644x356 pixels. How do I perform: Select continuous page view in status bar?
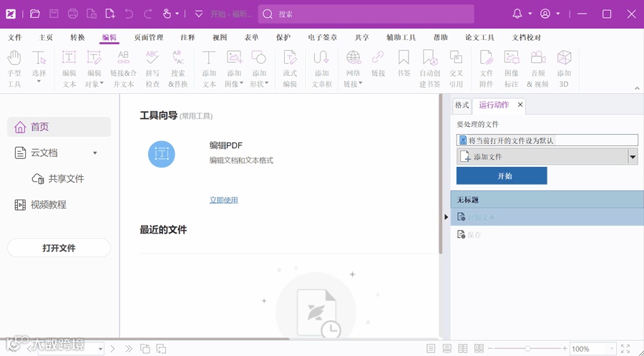click(x=447, y=349)
